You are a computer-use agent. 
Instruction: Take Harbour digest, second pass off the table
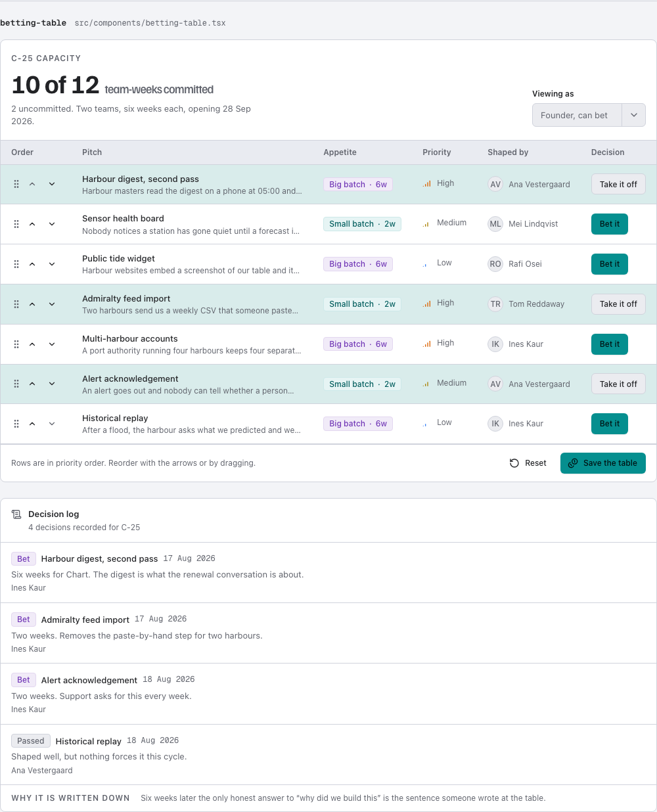click(618, 185)
